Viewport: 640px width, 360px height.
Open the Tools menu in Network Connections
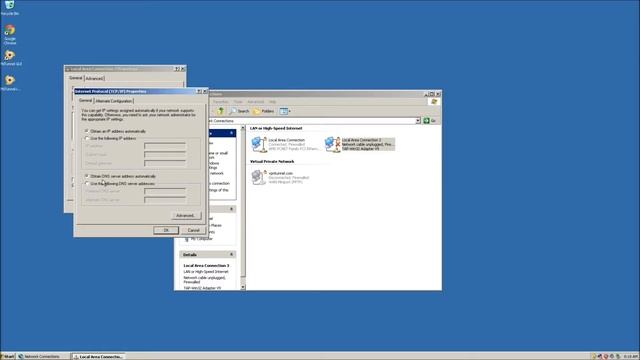[238, 102]
